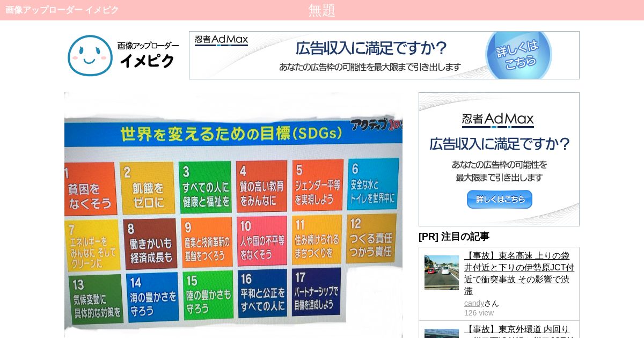
Task: Click the 広告収入に満足ですか? sidebar ad headline
Action: (499, 143)
